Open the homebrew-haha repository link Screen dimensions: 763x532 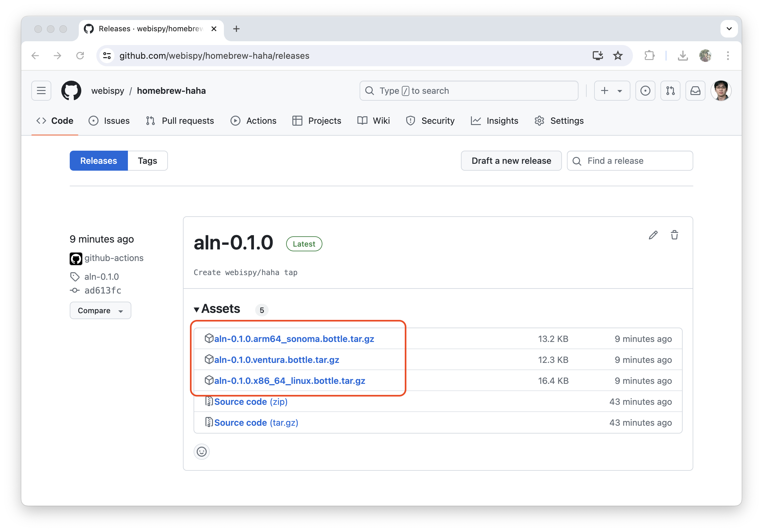click(x=171, y=91)
